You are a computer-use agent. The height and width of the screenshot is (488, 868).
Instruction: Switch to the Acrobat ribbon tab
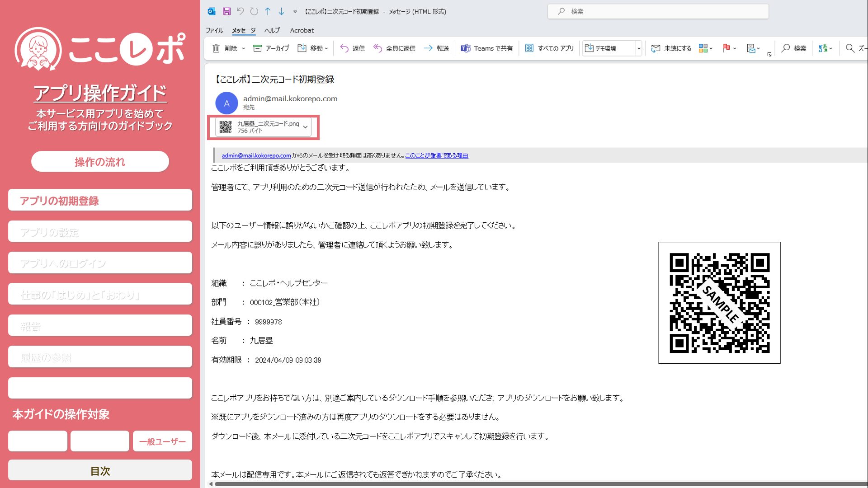pos(302,30)
